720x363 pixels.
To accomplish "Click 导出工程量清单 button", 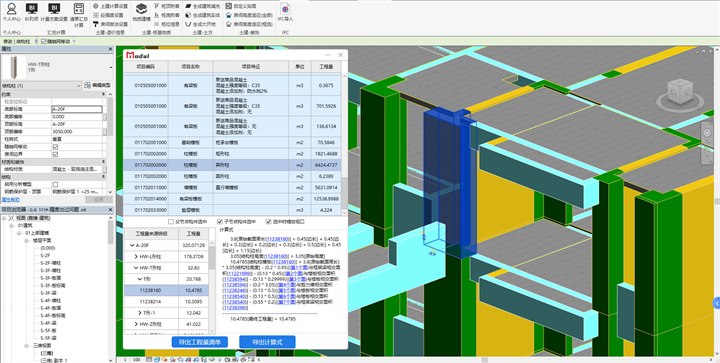I will [x=199, y=342].
